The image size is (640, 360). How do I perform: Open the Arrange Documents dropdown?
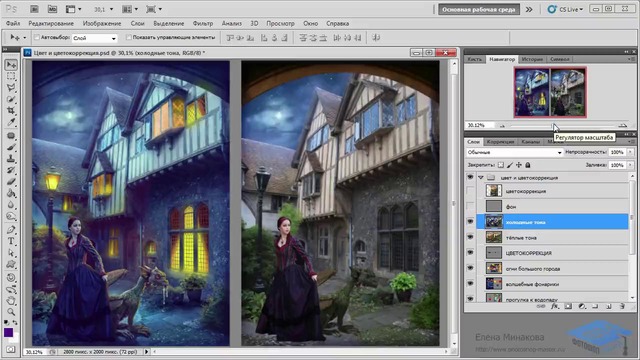pos(130,9)
